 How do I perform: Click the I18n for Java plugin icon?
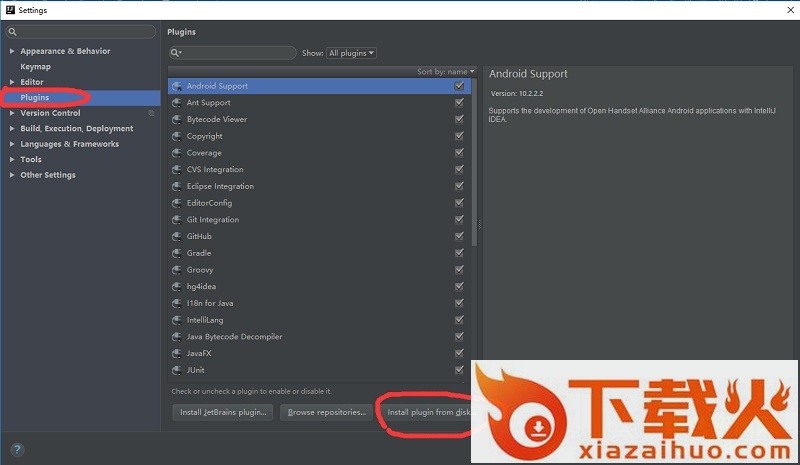coord(177,303)
